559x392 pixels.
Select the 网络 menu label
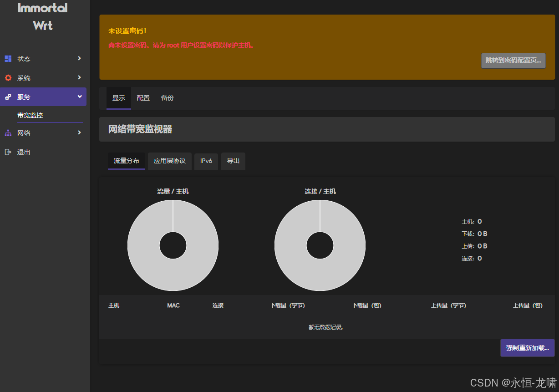click(x=24, y=133)
